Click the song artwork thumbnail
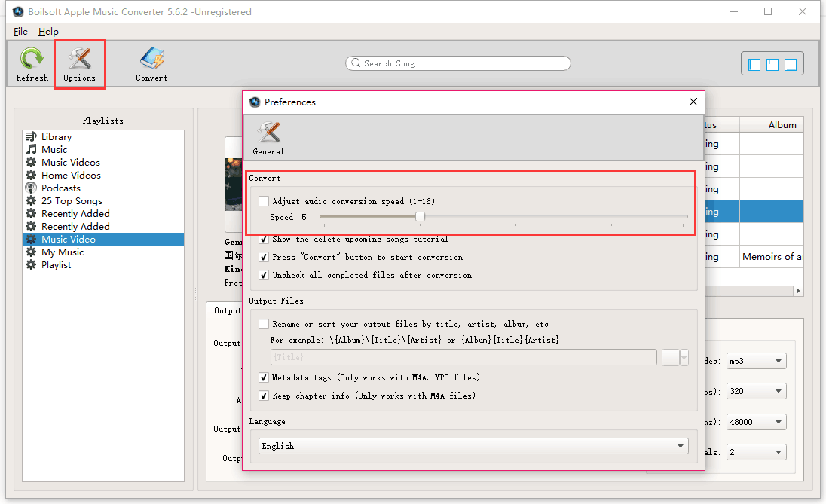 pos(234,185)
